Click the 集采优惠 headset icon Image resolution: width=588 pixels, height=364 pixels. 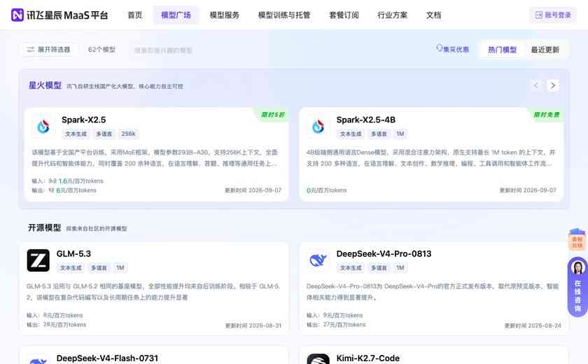[440, 48]
